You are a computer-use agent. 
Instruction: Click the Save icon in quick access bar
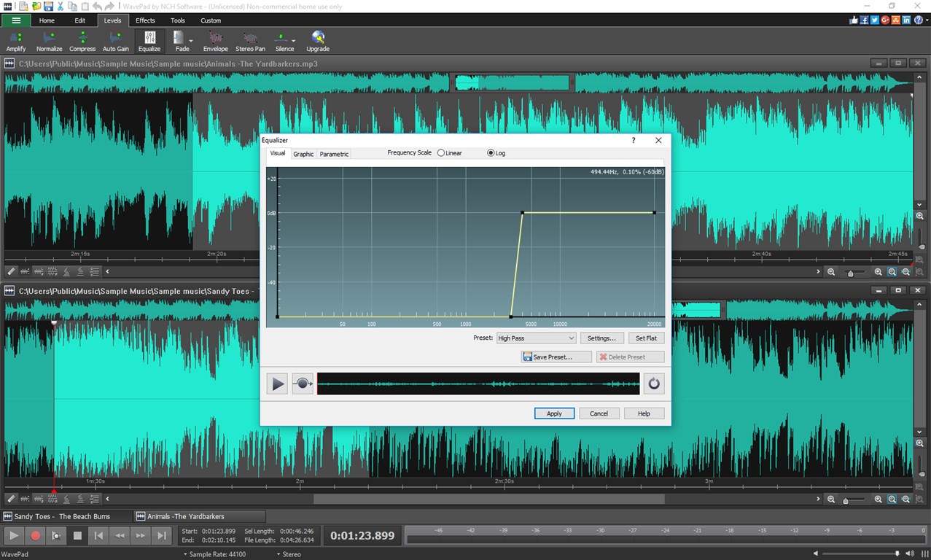[48, 6]
